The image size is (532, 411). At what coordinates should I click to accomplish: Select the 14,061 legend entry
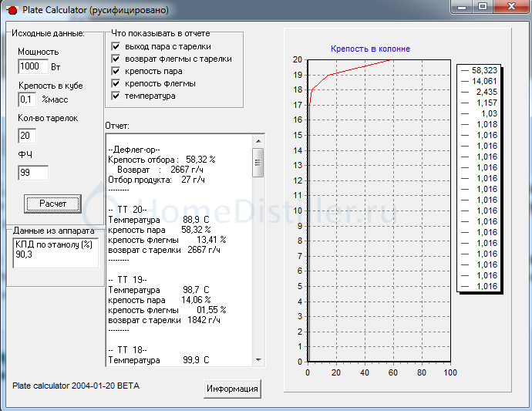coord(479,80)
